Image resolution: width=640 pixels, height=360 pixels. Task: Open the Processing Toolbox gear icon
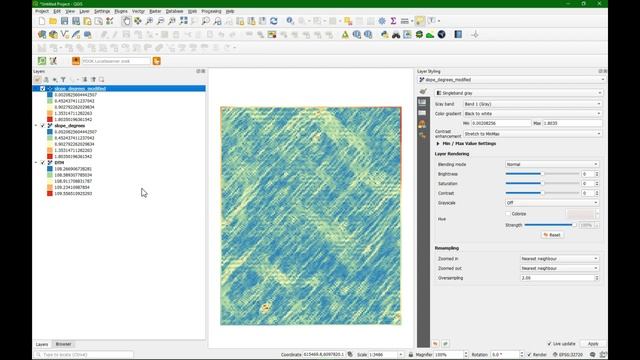pyautogui.click(x=382, y=21)
